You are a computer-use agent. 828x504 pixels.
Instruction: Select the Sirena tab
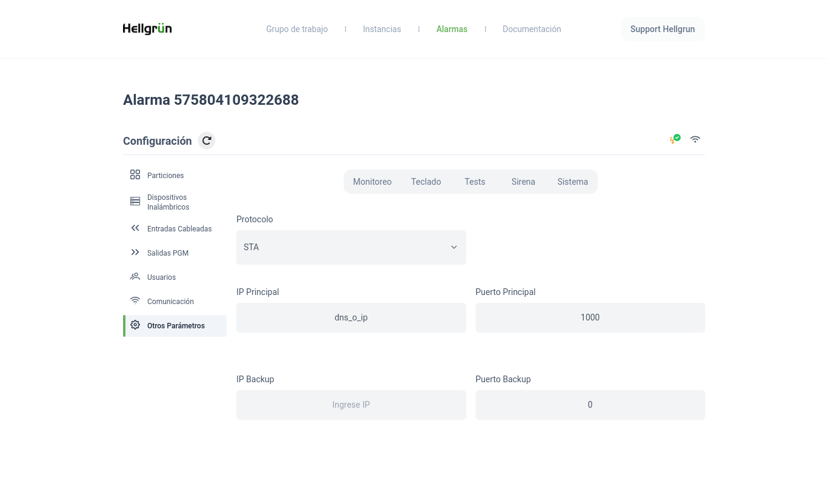point(523,182)
